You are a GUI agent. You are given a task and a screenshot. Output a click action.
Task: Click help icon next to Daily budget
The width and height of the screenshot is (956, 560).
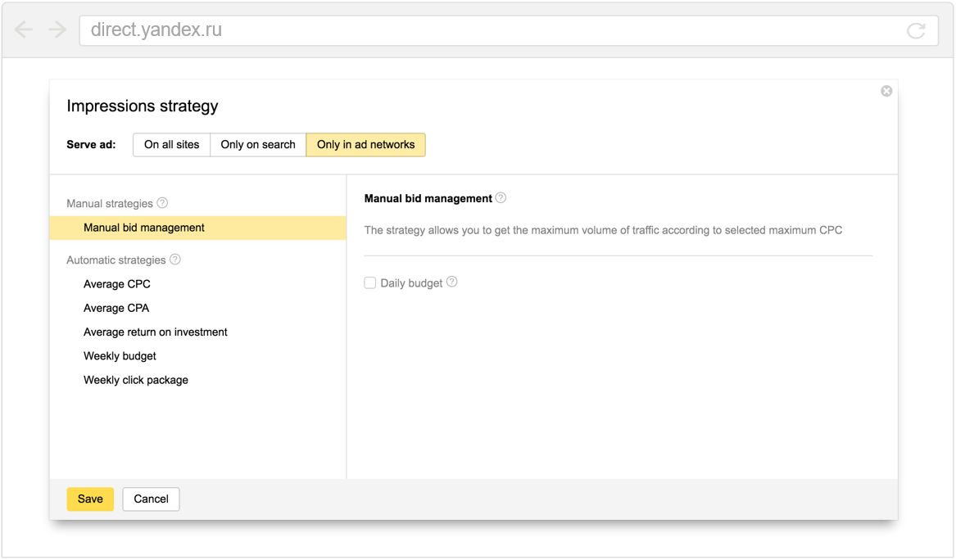[452, 282]
